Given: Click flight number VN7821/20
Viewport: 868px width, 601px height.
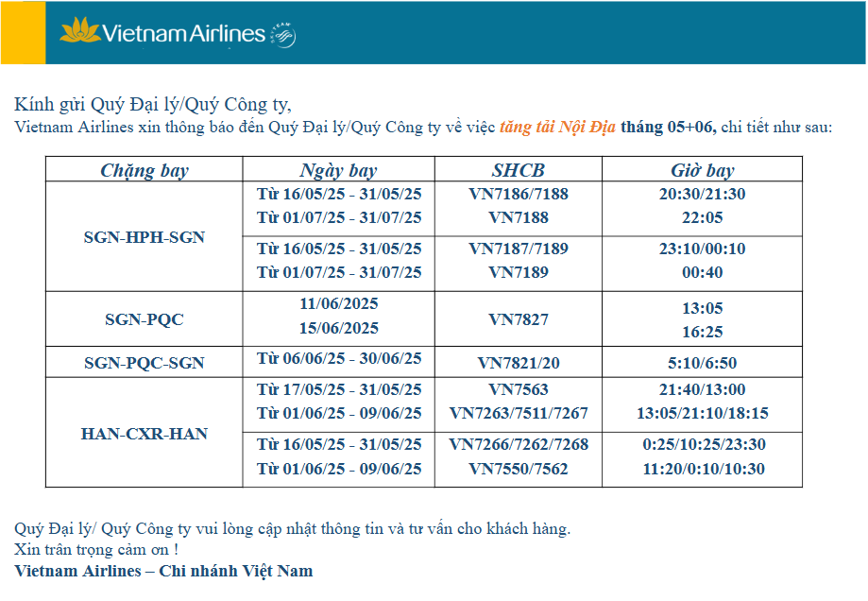Looking at the screenshot, I should [519, 362].
